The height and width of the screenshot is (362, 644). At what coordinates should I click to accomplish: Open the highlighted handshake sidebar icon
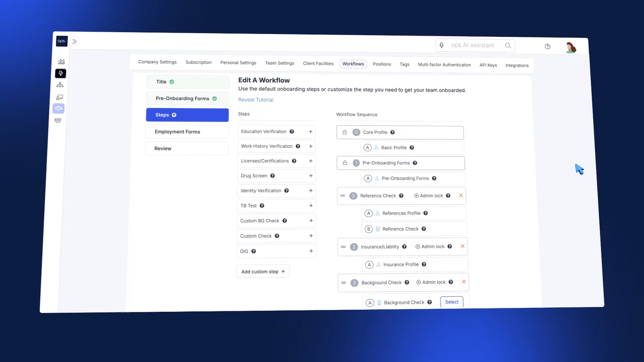(58, 108)
